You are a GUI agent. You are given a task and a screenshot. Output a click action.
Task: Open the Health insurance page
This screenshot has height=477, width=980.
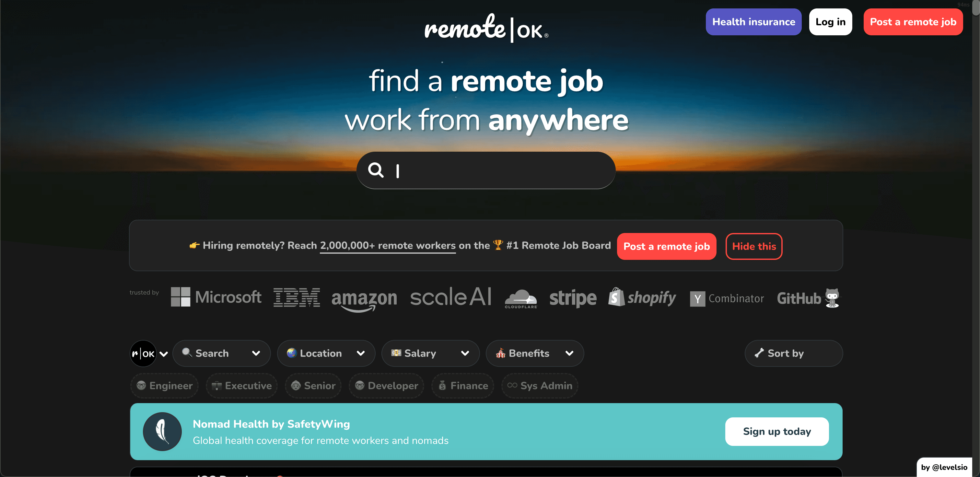click(x=753, y=22)
